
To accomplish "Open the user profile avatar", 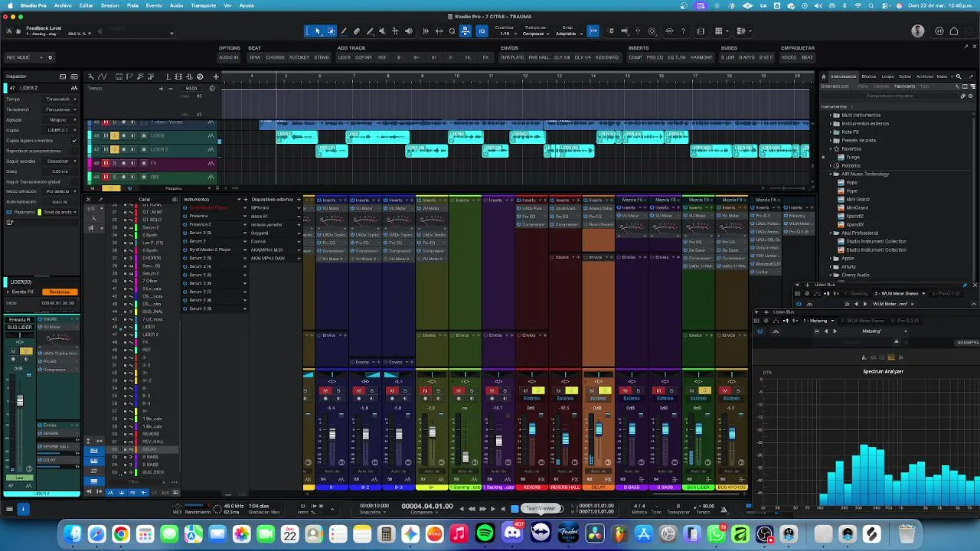I will 918,31.
